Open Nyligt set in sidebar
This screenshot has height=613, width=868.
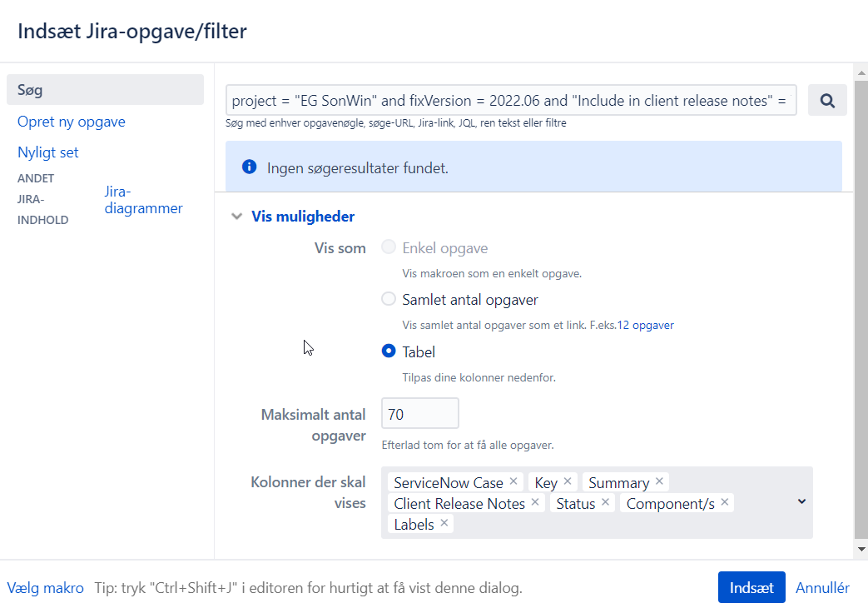48,152
